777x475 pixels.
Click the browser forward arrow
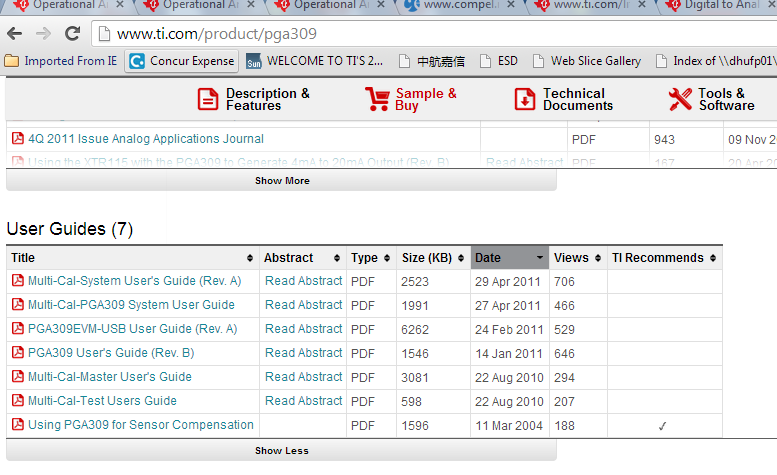tap(44, 34)
